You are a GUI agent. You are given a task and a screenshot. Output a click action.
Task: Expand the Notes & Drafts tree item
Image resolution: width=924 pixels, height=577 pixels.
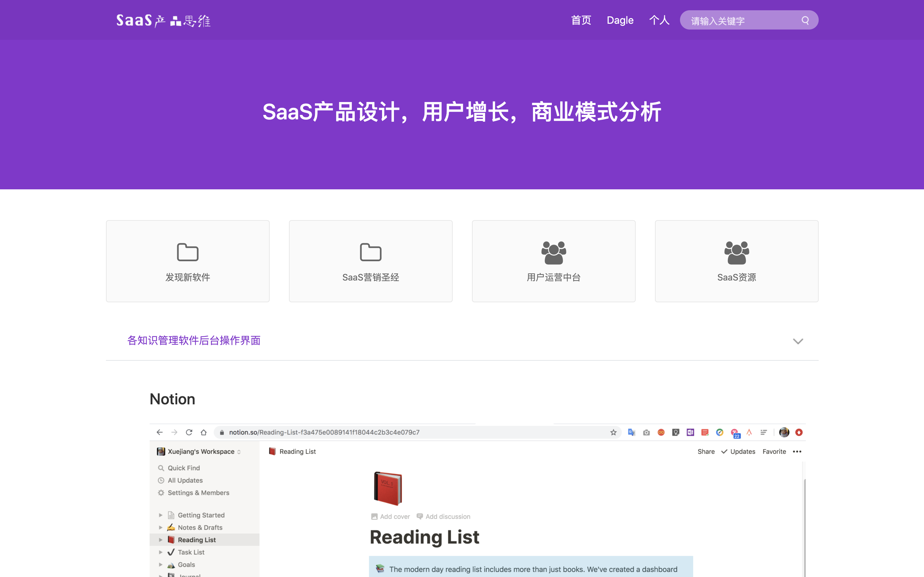[x=161, y=527]
